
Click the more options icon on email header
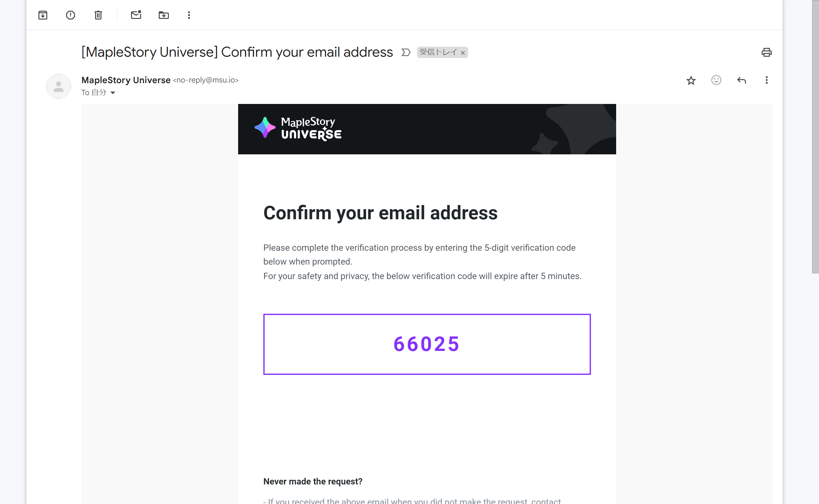[x=766, y=80]
